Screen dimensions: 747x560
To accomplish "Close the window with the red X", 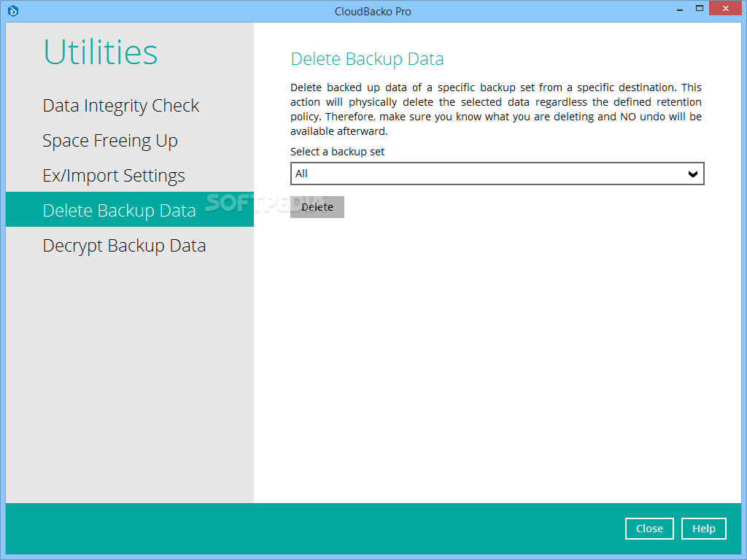I will 726,8.
